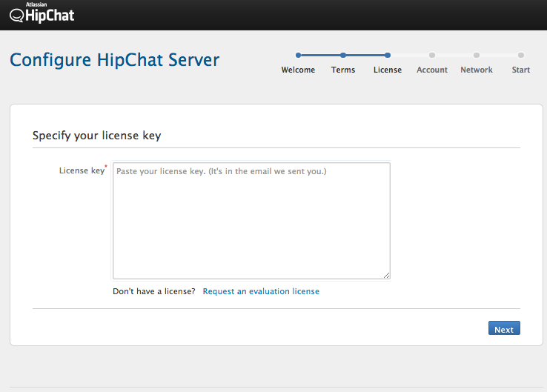Click inside the License key text area
Viewport: 547px width, 392px height.
[251, 221]
